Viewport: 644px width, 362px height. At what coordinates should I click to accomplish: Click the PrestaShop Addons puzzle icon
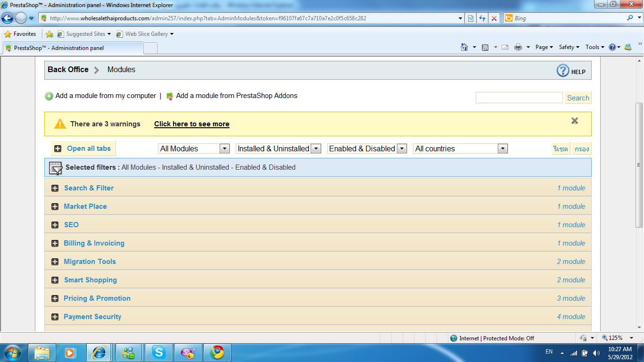click(170, 96)
